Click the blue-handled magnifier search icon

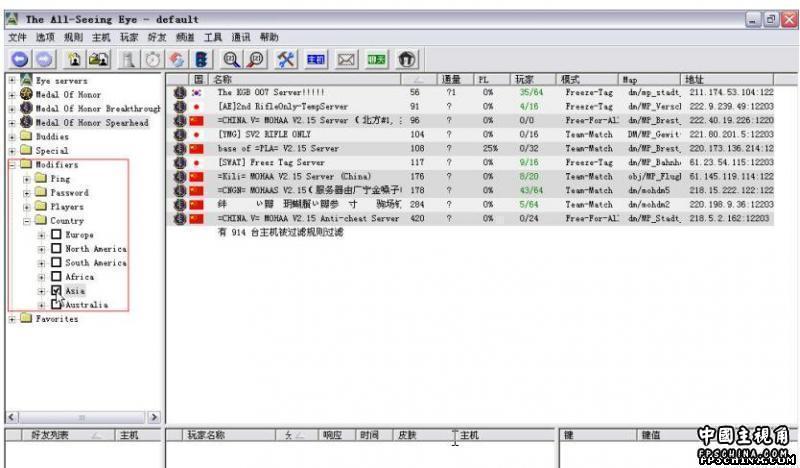[232, 60]
